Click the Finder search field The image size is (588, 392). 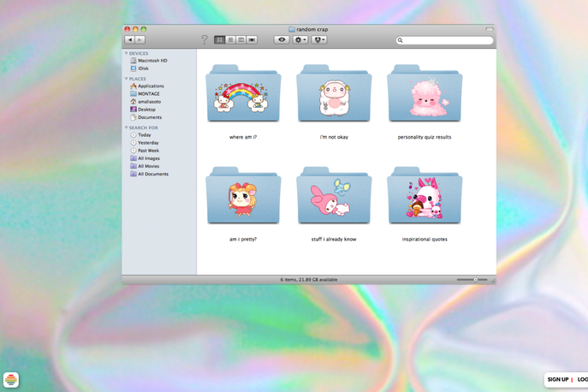(x=446, y=40)
